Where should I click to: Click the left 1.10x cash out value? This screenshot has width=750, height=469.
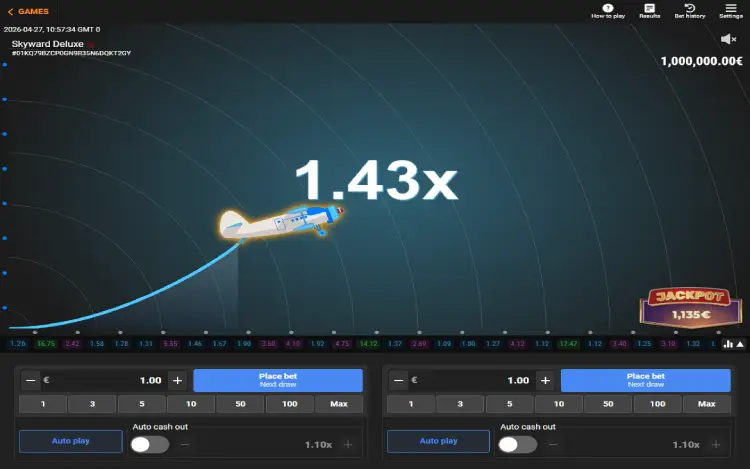click(319, 445)
